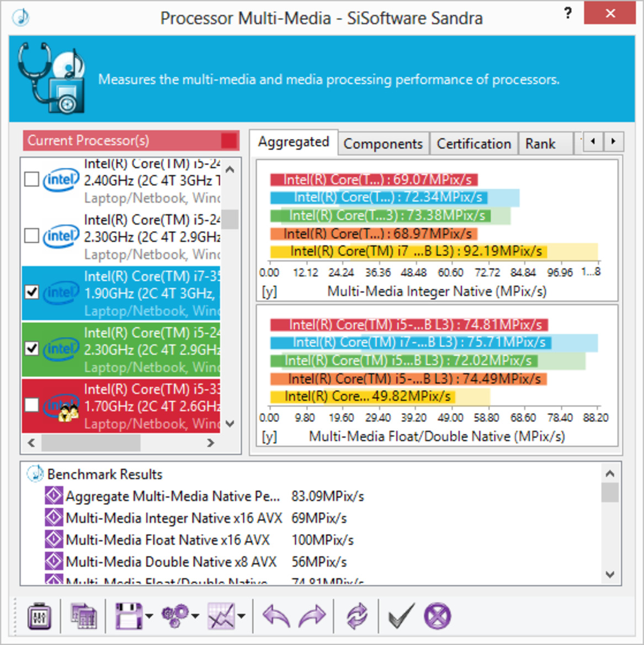Click the Aggregate Multi-Media Native result icon
Image resolution: width=644 pixels, height=645 pixels.
click(x=54, y=495)
